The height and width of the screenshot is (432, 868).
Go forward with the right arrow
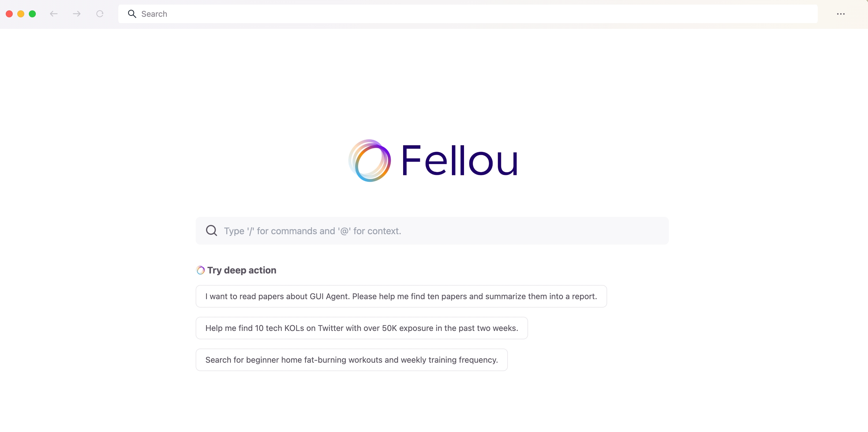[x=77, y=14]
